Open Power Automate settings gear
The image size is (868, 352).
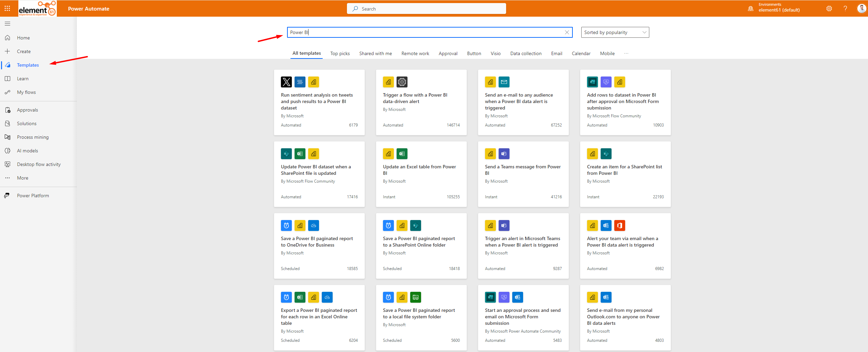coord(829,9)
